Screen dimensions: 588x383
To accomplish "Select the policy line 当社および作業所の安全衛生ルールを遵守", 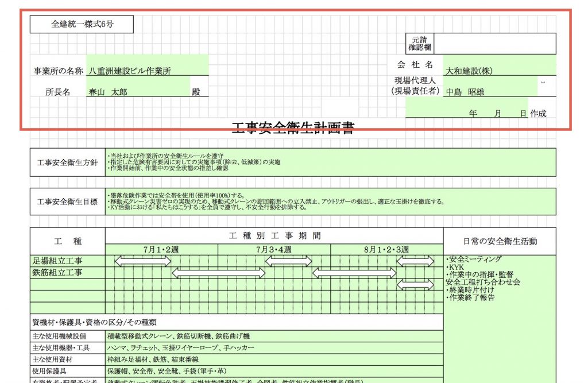I will 165,156.
